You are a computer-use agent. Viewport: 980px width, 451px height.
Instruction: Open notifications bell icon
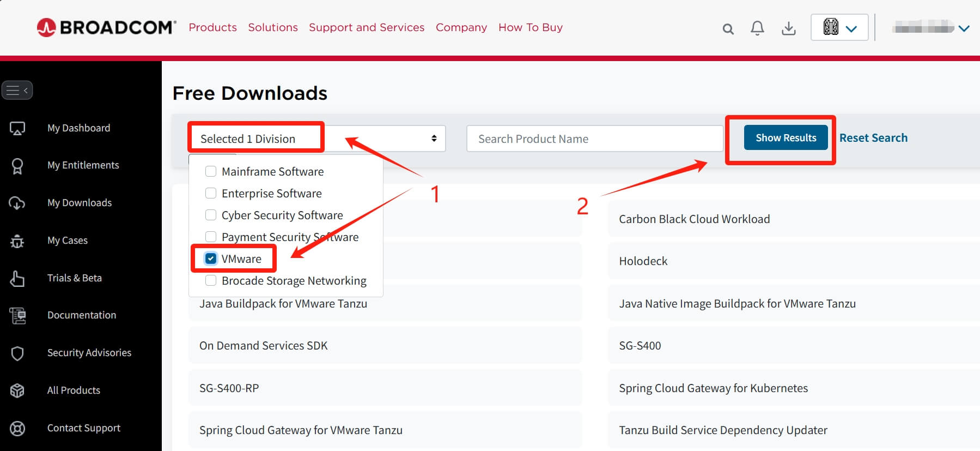[x=757, y=28]
